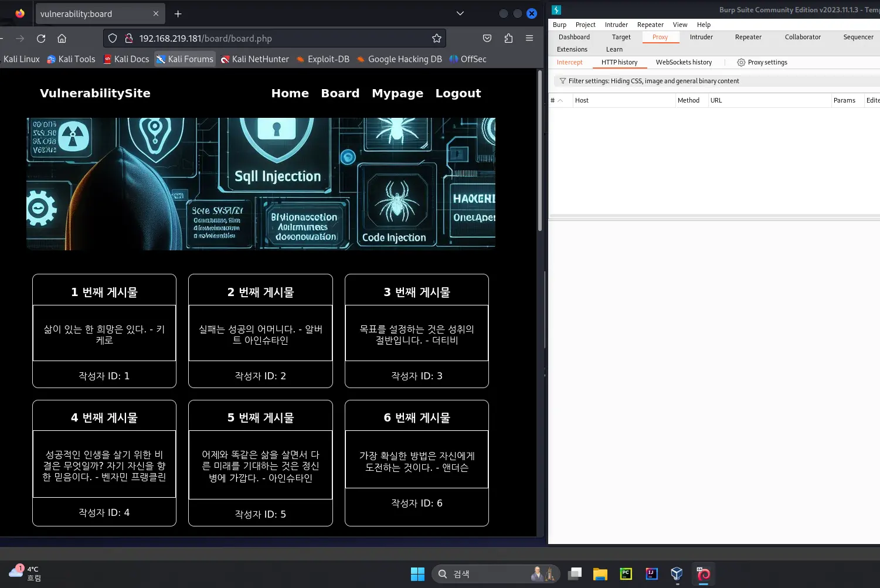Switch to the Extensions tab
880x588 pixels.
(572, 49)
